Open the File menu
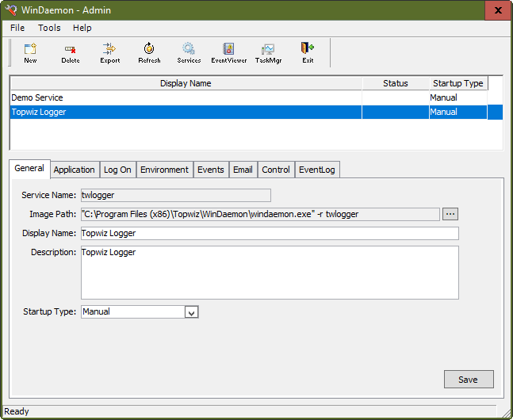Viewport: 513px width, 420px height. click(17, 28)
